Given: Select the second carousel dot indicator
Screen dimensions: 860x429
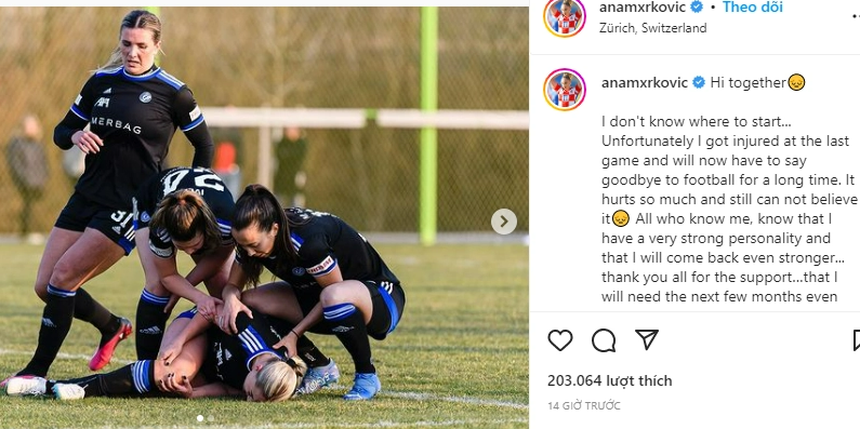Looking at the screenshot, I should tap(211, 419).
